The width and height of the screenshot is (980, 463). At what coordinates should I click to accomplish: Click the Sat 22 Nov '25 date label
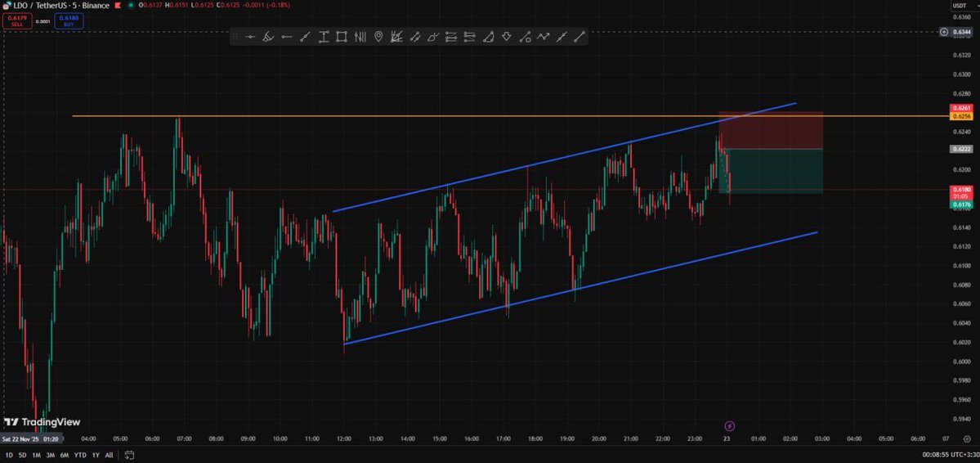click(x=31, y=438)
